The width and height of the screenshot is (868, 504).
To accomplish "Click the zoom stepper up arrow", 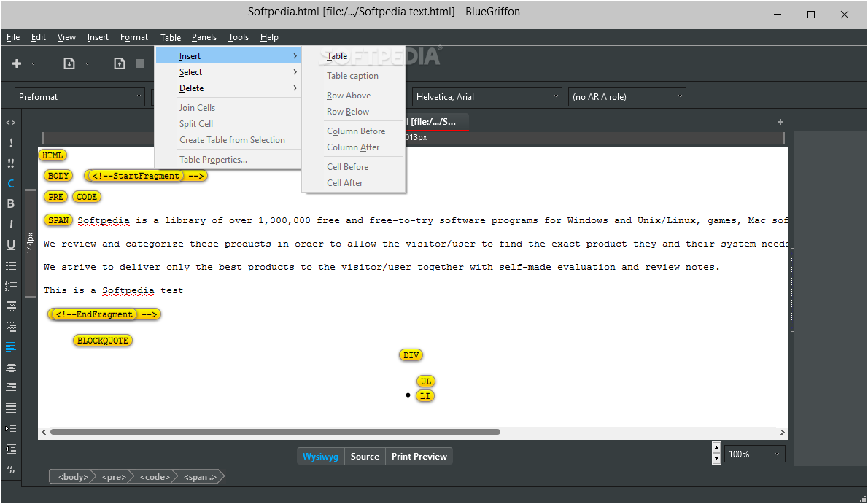I will 716,448.
